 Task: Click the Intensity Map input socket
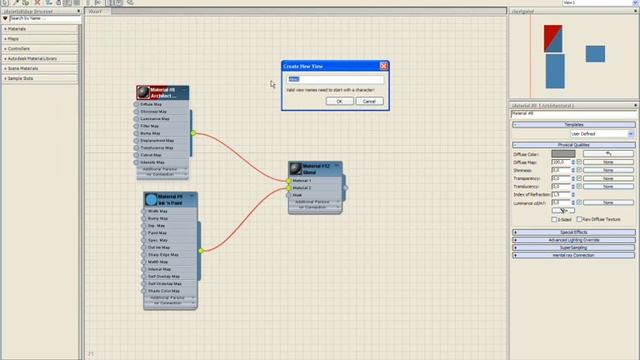(136, 162)
